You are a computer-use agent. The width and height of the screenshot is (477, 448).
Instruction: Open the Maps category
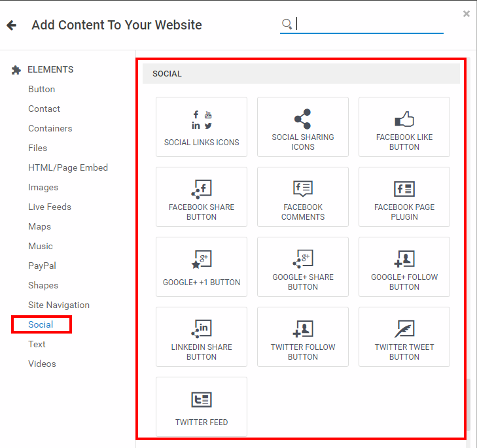tap(39, 226)
